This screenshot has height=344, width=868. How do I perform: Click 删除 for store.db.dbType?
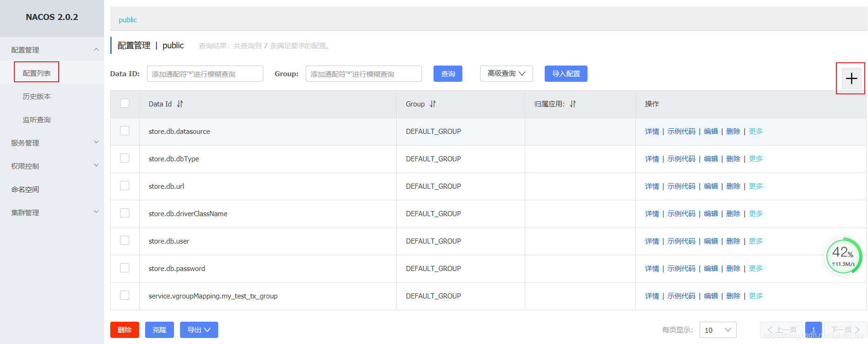(x=733, y=159)
